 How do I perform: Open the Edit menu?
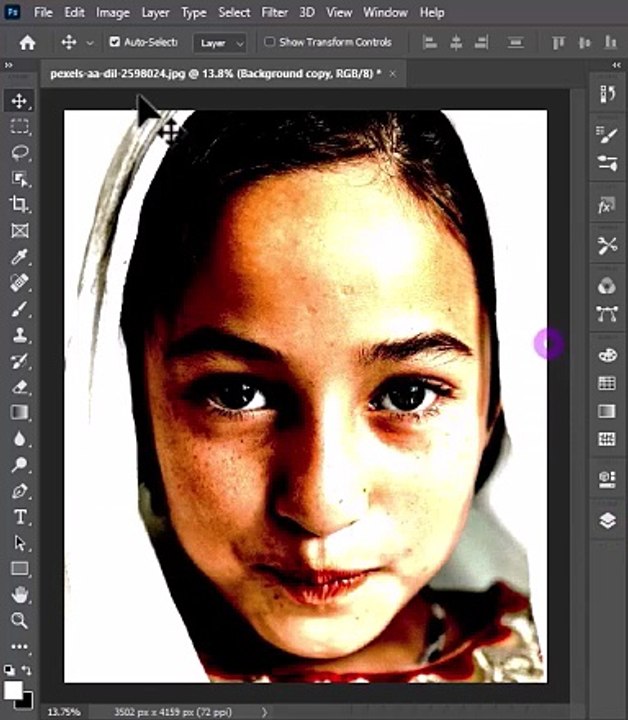coord(74,12)
